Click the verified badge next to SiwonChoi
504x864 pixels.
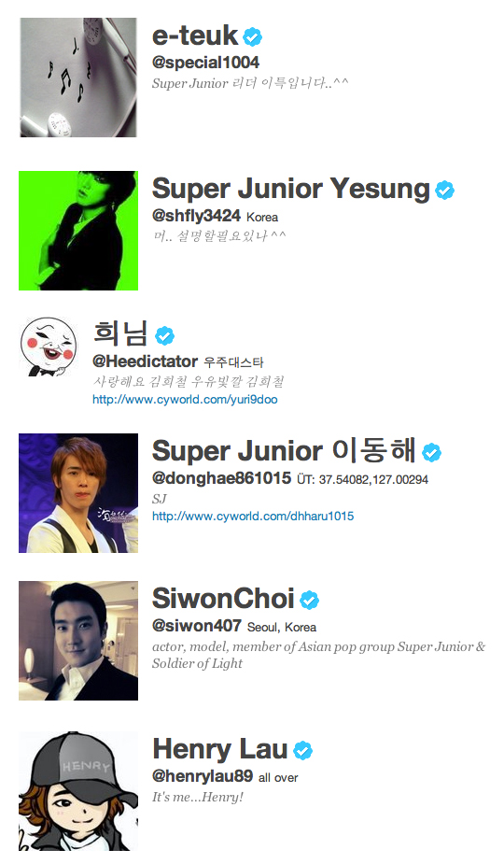point(310,600)
